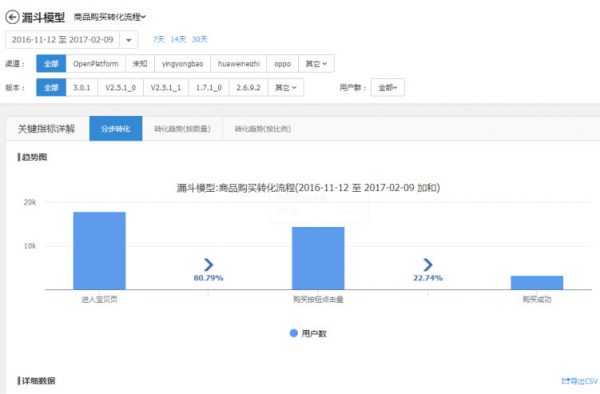Select 全部 in the version filter row
Screen dimensions: 600x394
51,88
